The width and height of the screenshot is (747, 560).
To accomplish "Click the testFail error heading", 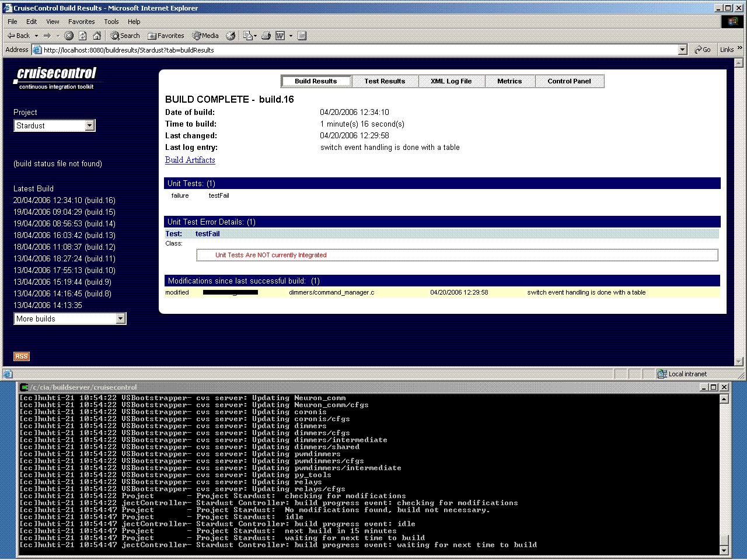I will [208, 234].
